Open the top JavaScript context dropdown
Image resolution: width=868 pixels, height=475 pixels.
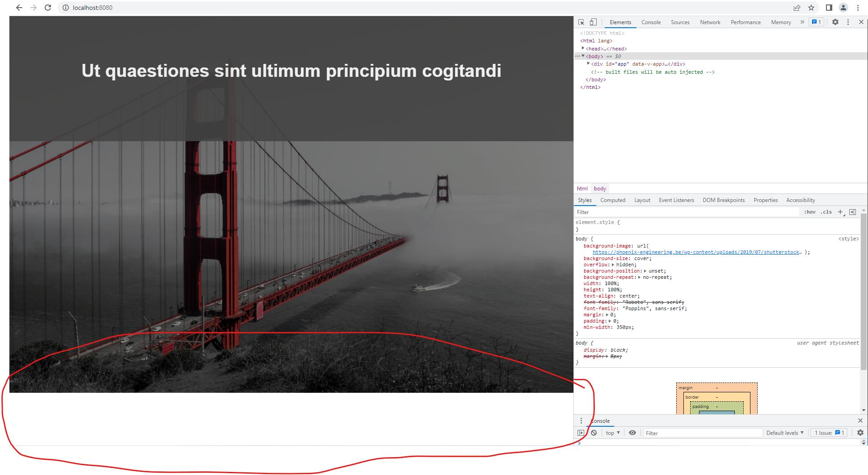(613, 433)
